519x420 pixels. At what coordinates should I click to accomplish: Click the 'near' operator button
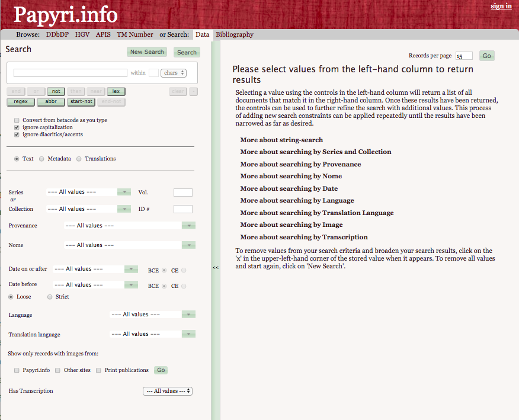[x=96, y=91]
